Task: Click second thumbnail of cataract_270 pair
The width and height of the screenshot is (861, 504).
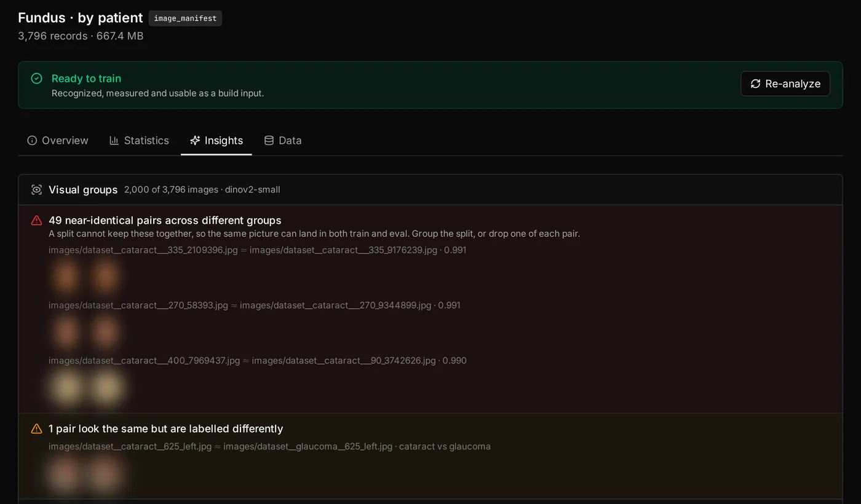Action: 106,332
